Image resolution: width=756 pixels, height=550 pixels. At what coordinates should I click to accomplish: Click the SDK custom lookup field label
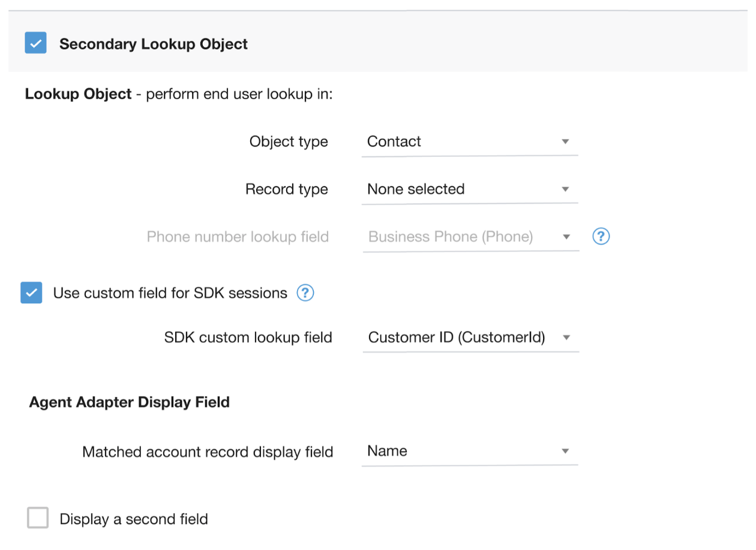(248, 337)
